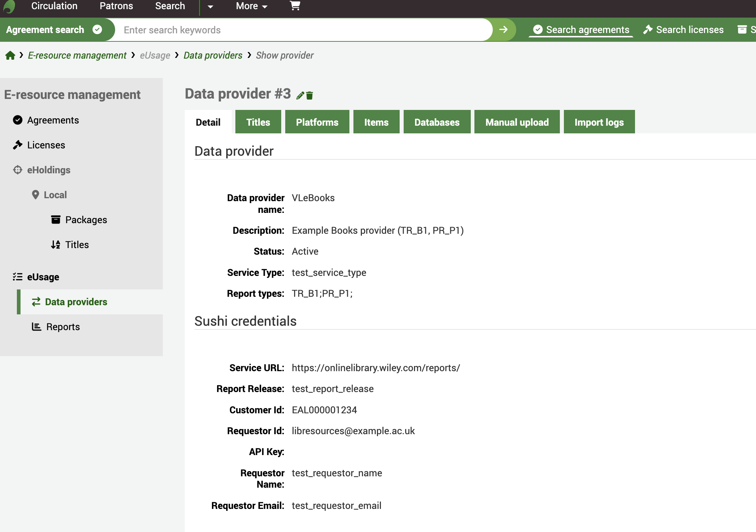Expand the additional navigation dropdown arrow
756x532 pixels.
[210, 7]
